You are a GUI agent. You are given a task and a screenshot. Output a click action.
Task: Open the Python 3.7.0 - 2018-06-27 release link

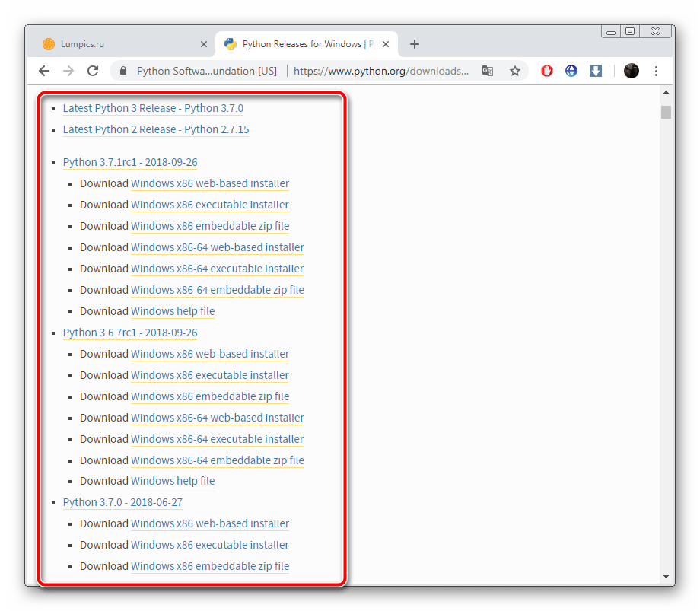[x=123, y=502]
